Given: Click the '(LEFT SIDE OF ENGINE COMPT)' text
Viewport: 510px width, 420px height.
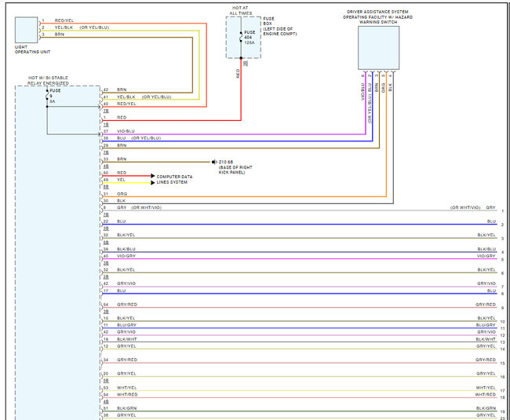Looking at the screenshot, I should [x=280, y=31].
